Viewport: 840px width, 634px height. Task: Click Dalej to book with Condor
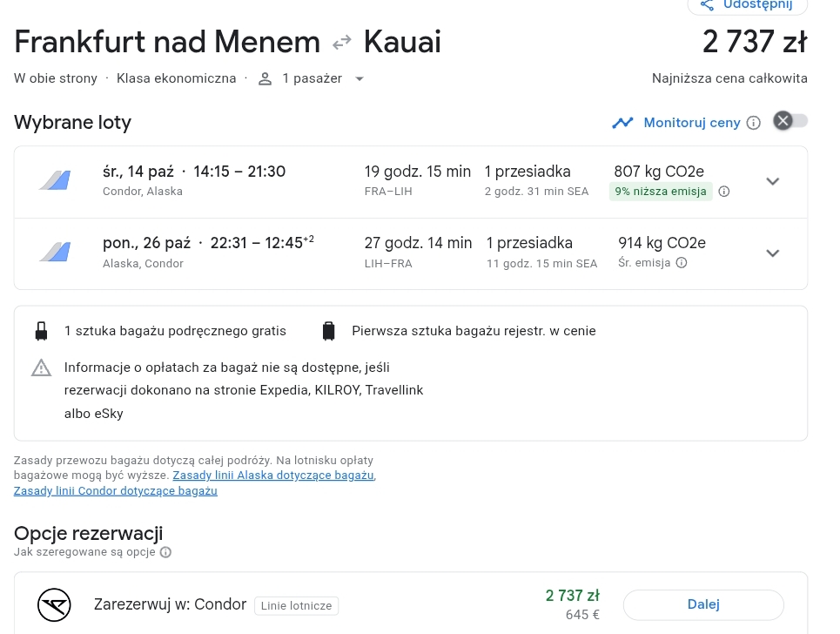(x=703, y=604)
